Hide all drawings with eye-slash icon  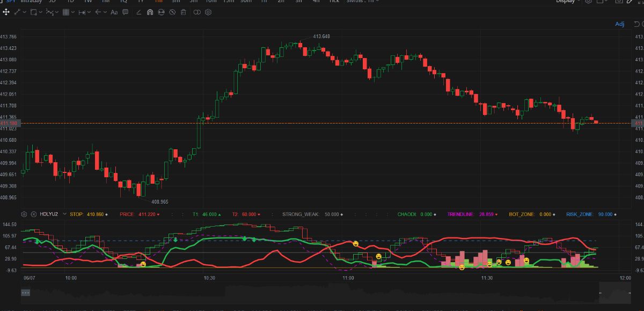click(173, 12)
